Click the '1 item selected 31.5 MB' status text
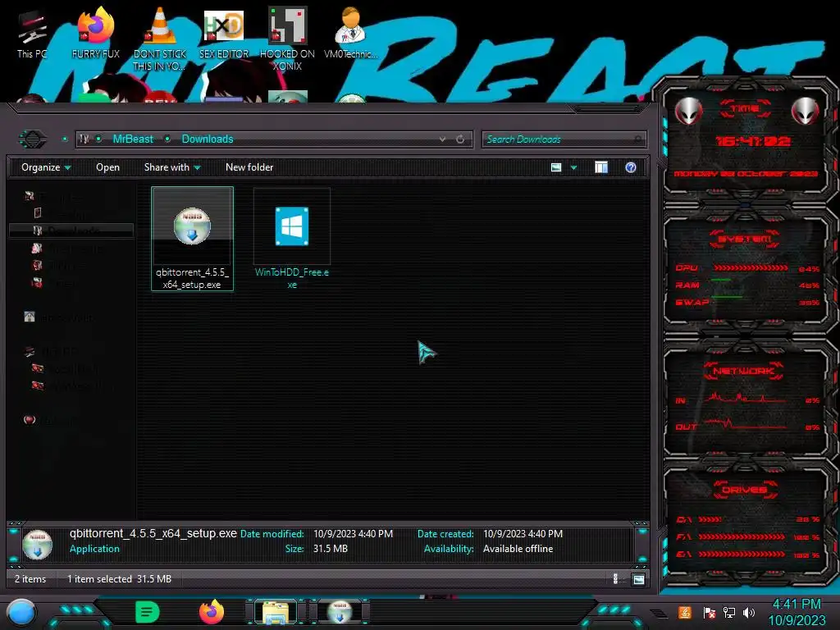The image size is (840, 630). (x=119, y=578)
